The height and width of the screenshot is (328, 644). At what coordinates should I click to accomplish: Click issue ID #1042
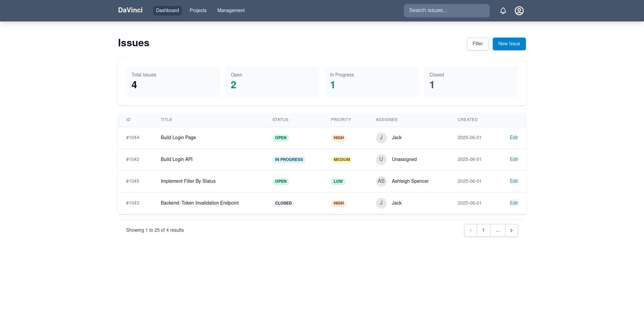[132, 160]
